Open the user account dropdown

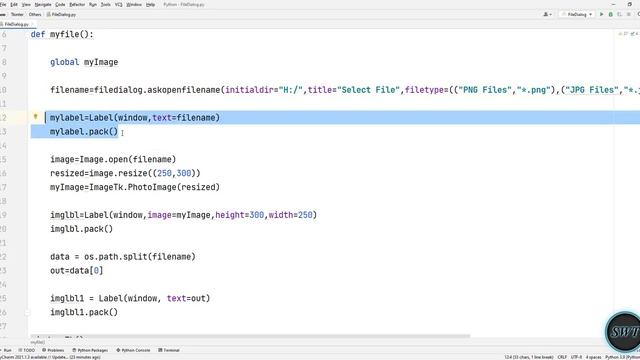(x=548, y=15)
